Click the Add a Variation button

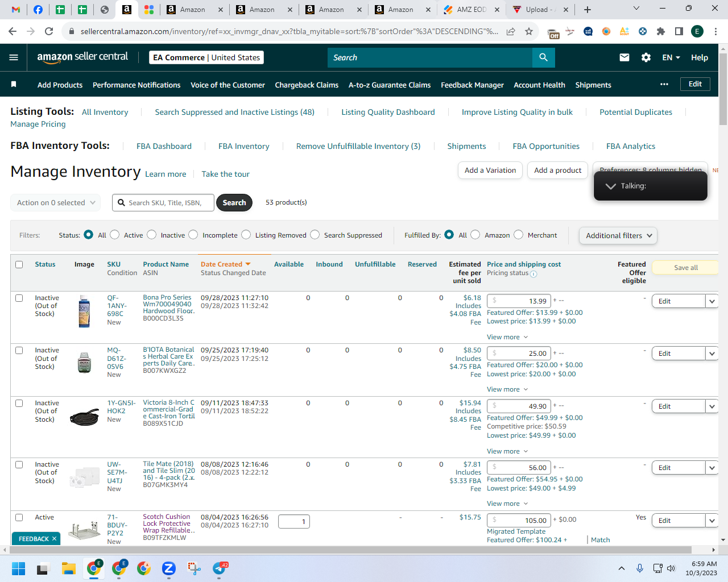tap(490, 171)
